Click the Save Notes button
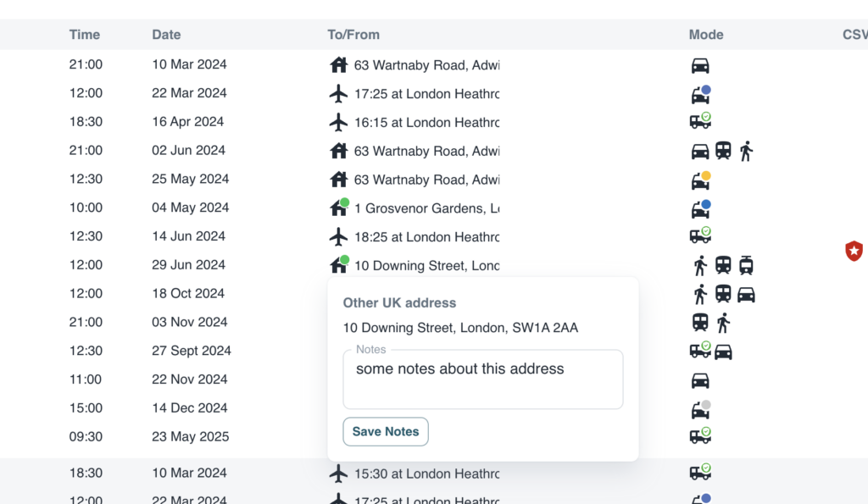Screen dimensions: 868x504 click(386, 431)
